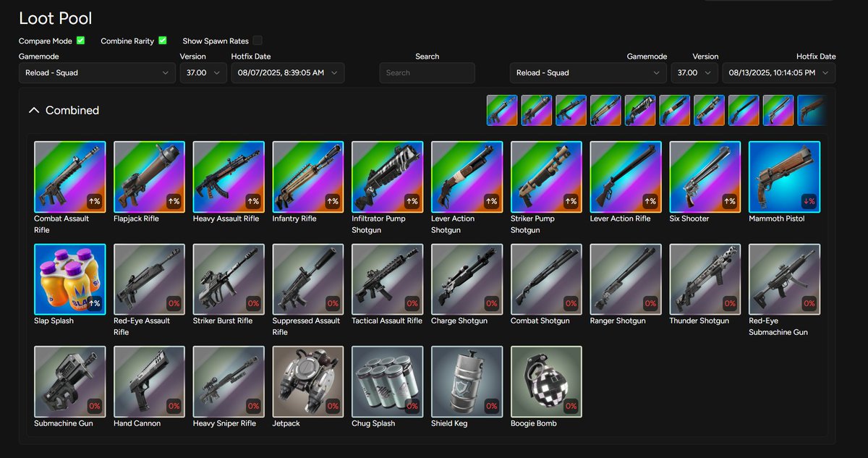This screenshot has height=458, width=868.
Task: Open the Striker Pump Shotgun card
Action: click(x=547, y=177)
